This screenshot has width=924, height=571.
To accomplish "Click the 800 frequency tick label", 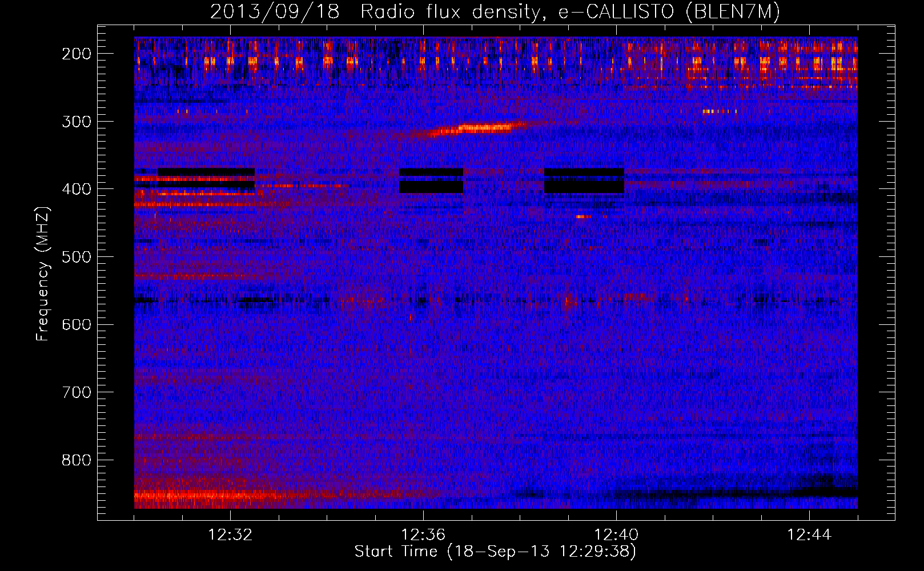I will tap(77, 460).
